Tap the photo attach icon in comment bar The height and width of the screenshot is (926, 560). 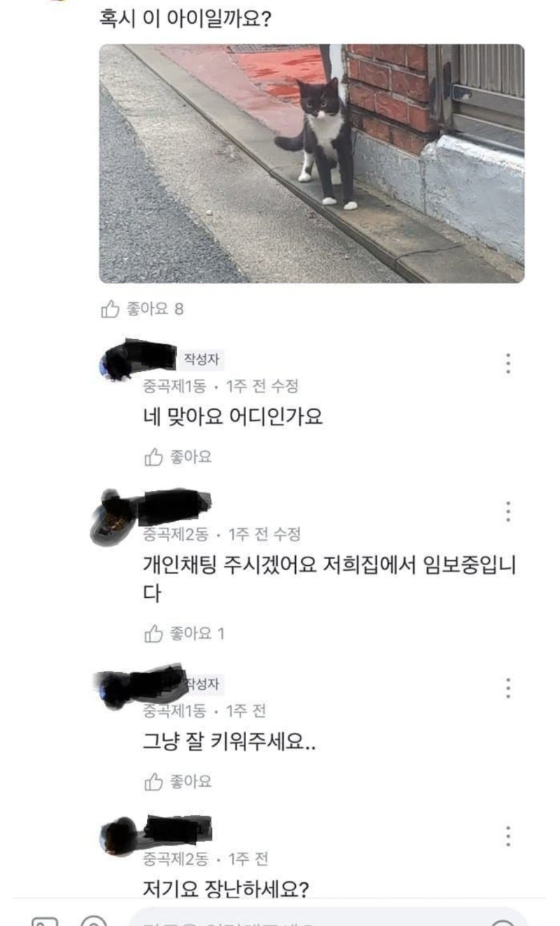coord(43,920)
